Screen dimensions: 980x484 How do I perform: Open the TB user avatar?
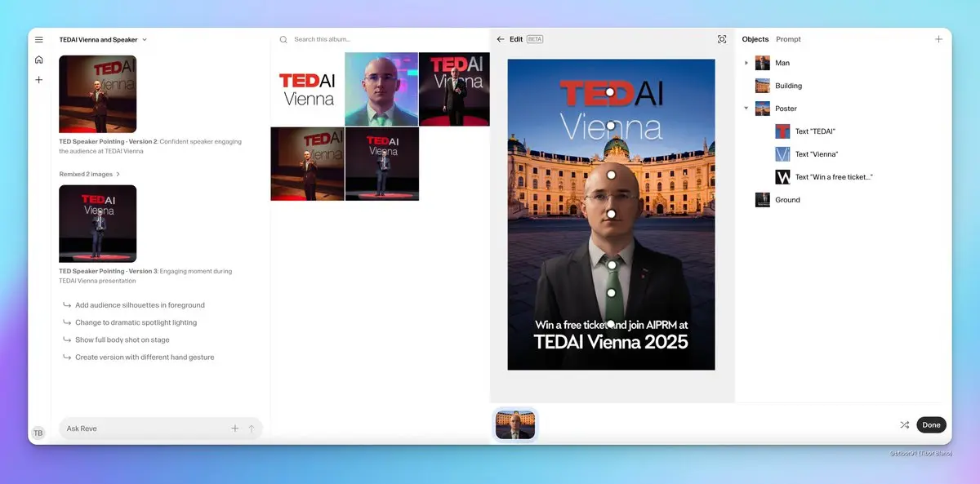click(x=38, y=433)
